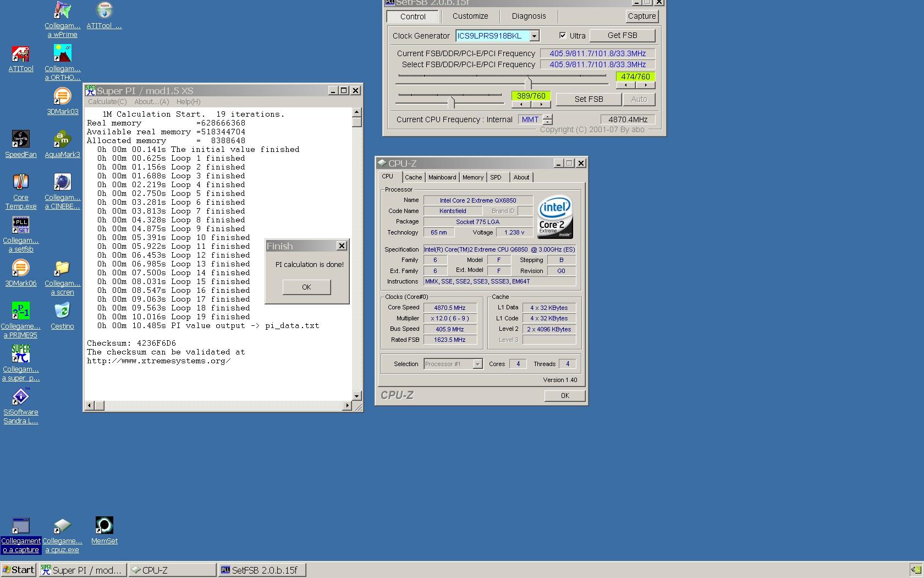Click Super PI horizontal scrollbar right arrow
This screenshot has height=578, width=924.
(347, 406)
